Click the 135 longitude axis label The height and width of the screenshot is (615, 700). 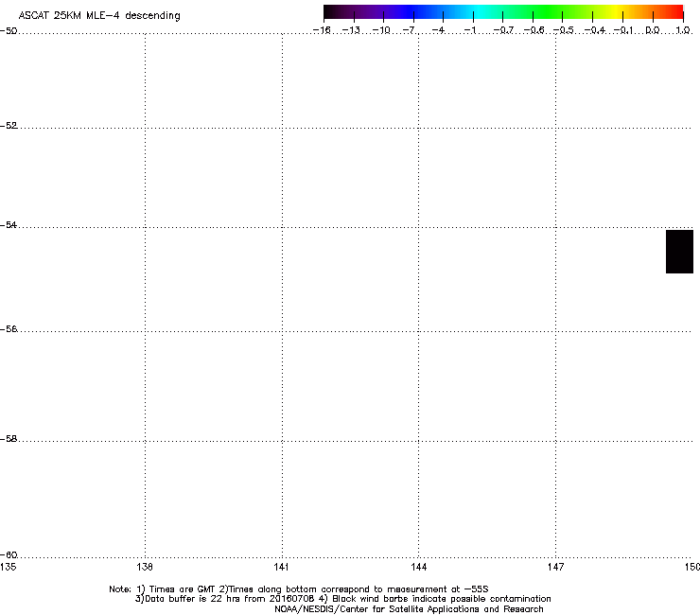point(8,567)
